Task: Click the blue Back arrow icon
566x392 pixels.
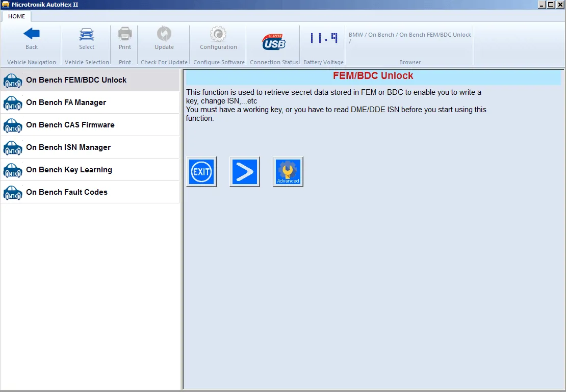Action: [x=32, y=34]
